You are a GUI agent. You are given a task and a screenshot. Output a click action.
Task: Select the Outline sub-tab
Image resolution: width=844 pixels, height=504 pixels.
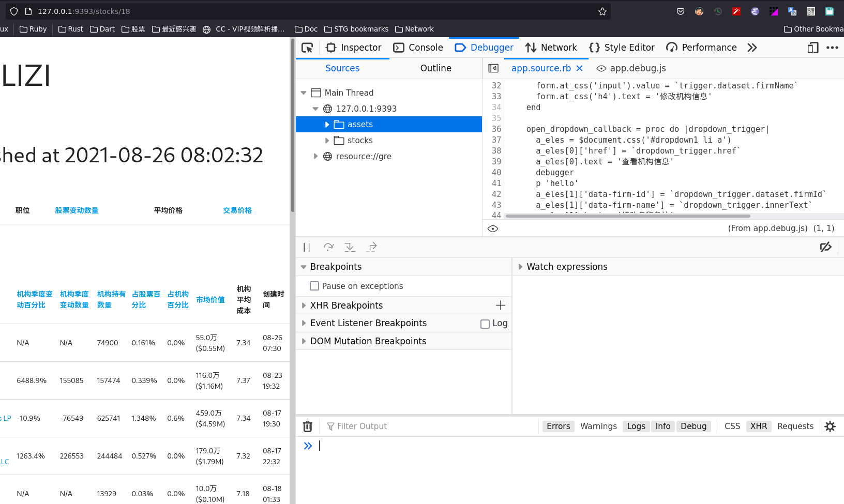click(x=436, y=68)
